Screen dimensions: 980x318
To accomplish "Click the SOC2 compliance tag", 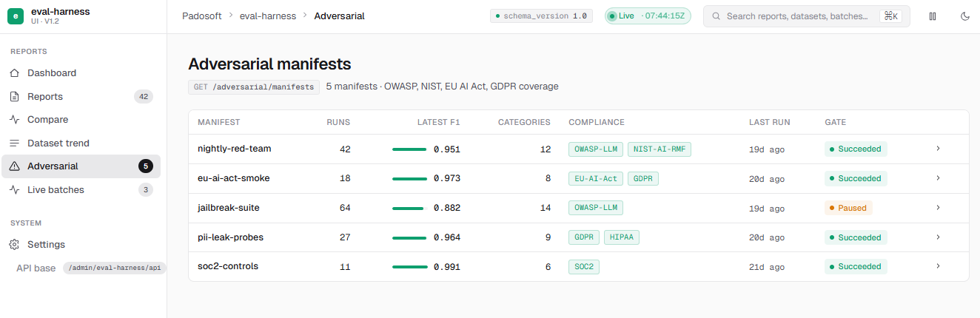I will coord(584,266).
